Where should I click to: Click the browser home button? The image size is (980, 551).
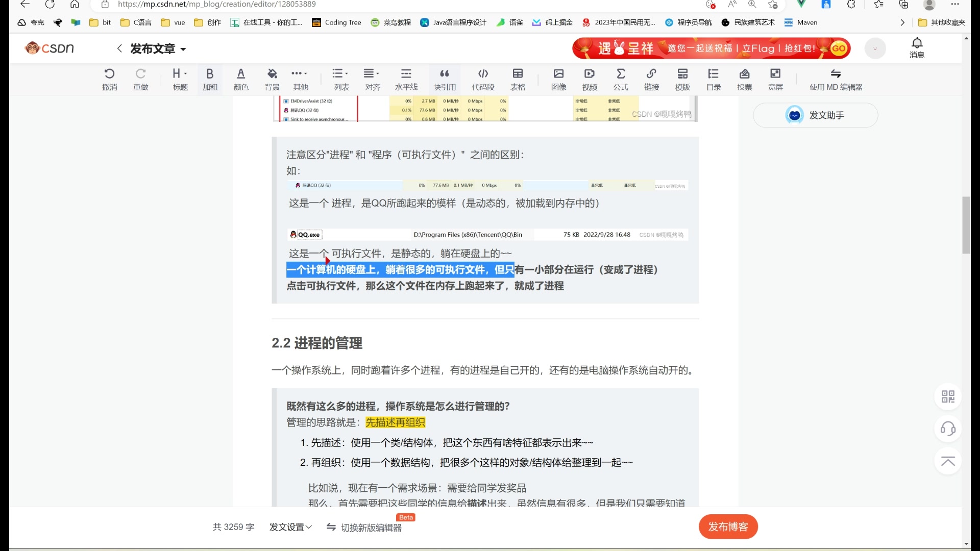point(75,4)
